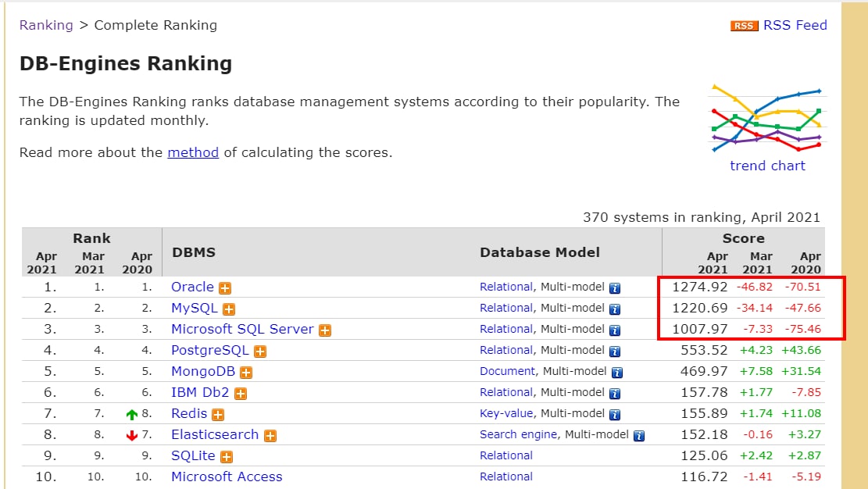Open the IBM Db2 link

[x=200, y=392]
